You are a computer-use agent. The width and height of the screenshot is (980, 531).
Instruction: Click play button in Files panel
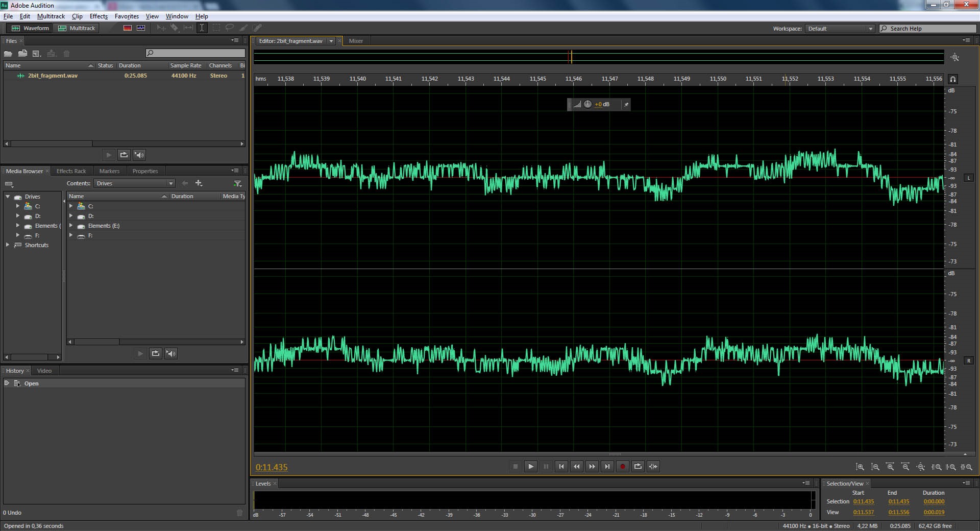click(109, 155)
